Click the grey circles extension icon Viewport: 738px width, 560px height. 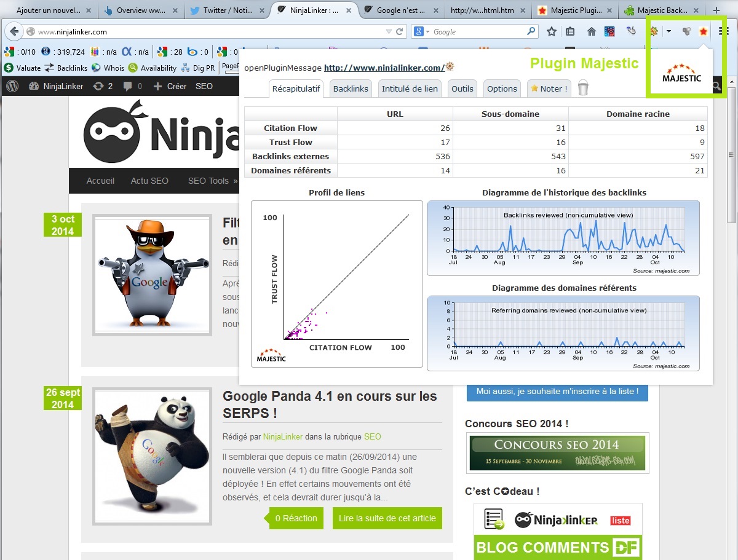pyautogui.click(x=686, y=32)
